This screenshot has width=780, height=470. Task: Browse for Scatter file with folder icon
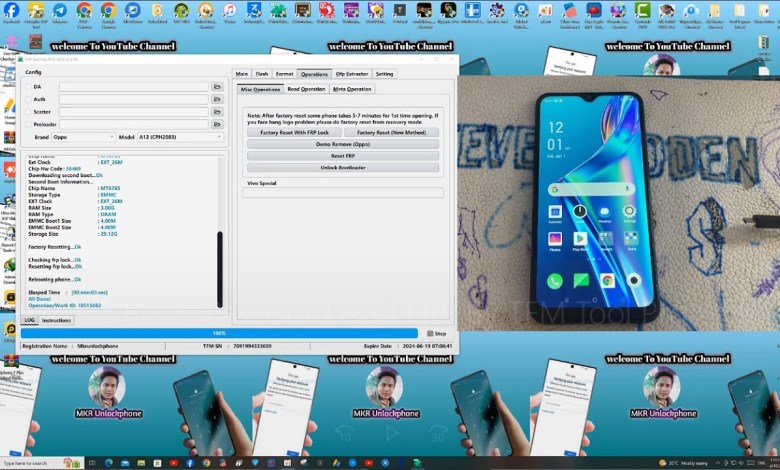[x=217, y=112]
